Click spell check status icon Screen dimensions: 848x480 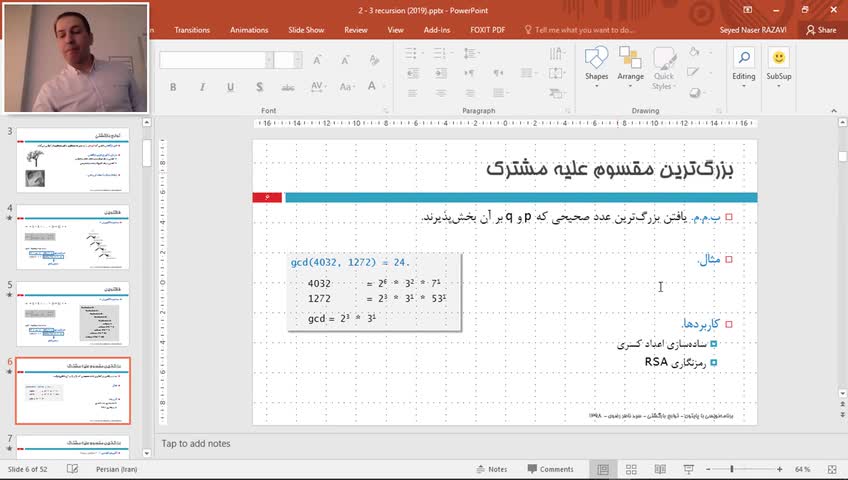click(72, 469)
